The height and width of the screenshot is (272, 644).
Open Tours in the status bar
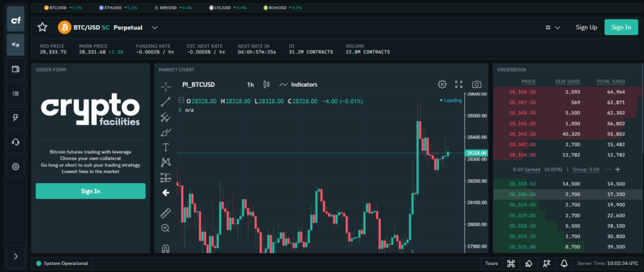tap(491, 263)
